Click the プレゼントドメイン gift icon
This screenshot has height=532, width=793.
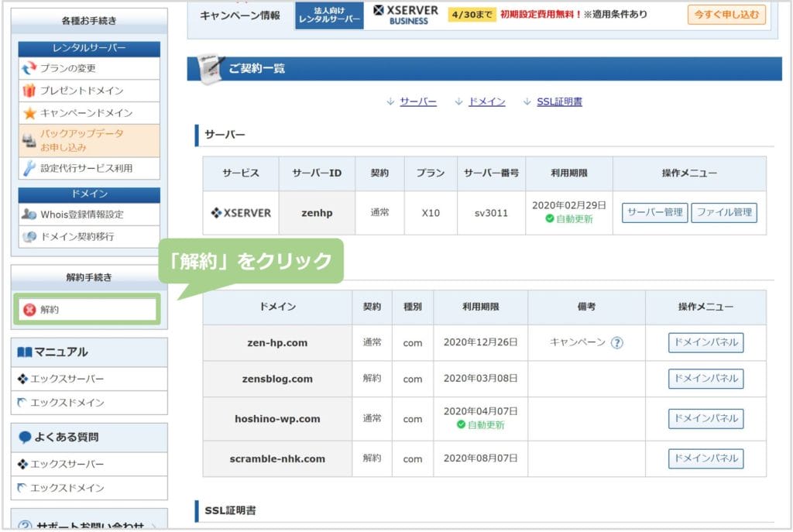(x=29, y=91)
